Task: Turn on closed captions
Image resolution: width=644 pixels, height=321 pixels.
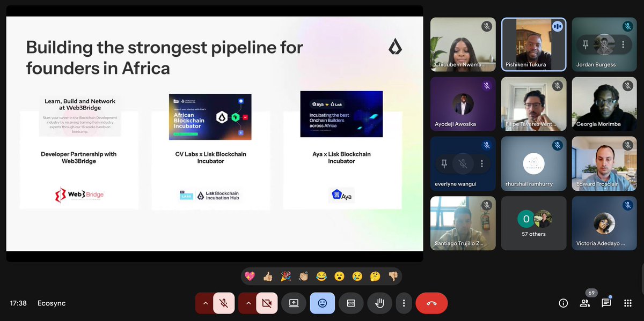Action: point(351,303)
